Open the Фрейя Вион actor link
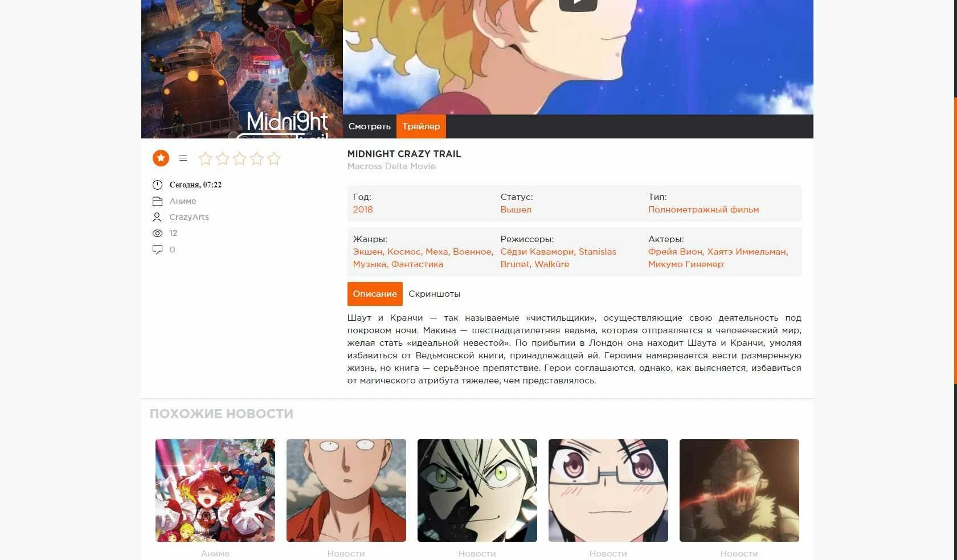Screen dimensions: 957x560 tap(675, 252)
